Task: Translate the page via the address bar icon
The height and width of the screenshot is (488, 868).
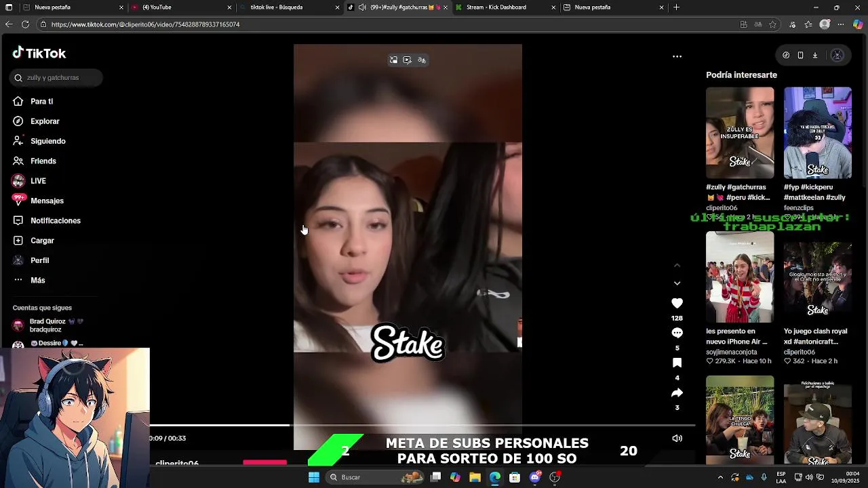Action: click(x=757, y=24)
